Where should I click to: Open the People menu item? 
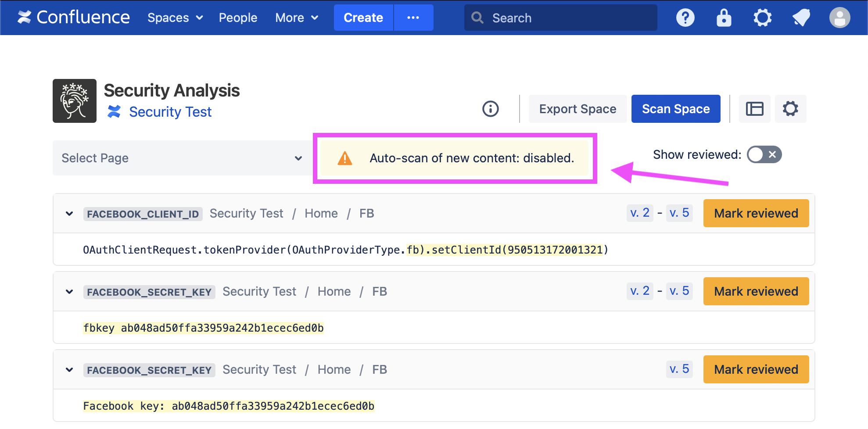(238, 18)
